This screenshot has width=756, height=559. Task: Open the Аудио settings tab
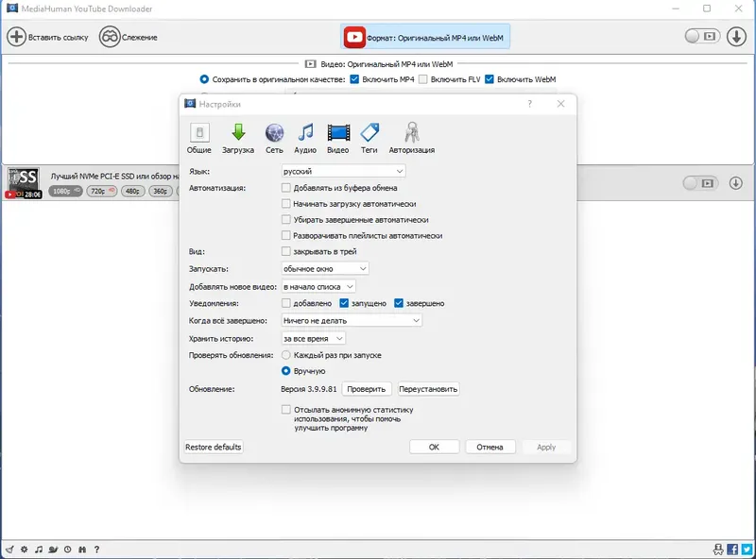(x=305, y=138)
